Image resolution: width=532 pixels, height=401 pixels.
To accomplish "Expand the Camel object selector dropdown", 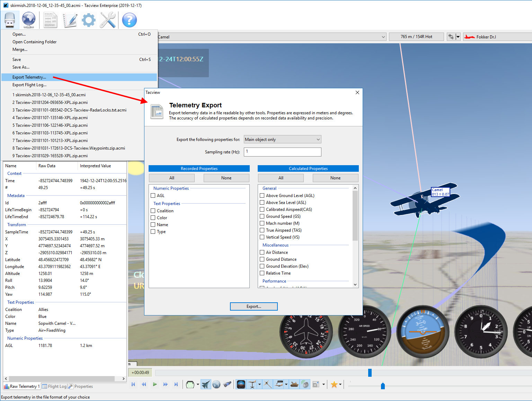I will pyautogui.click(x=383, y=37).
